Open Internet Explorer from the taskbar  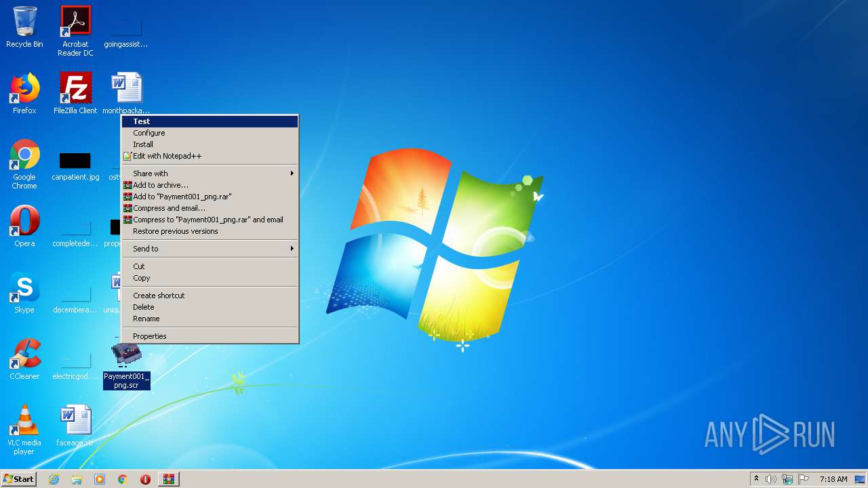click(54, 479)
